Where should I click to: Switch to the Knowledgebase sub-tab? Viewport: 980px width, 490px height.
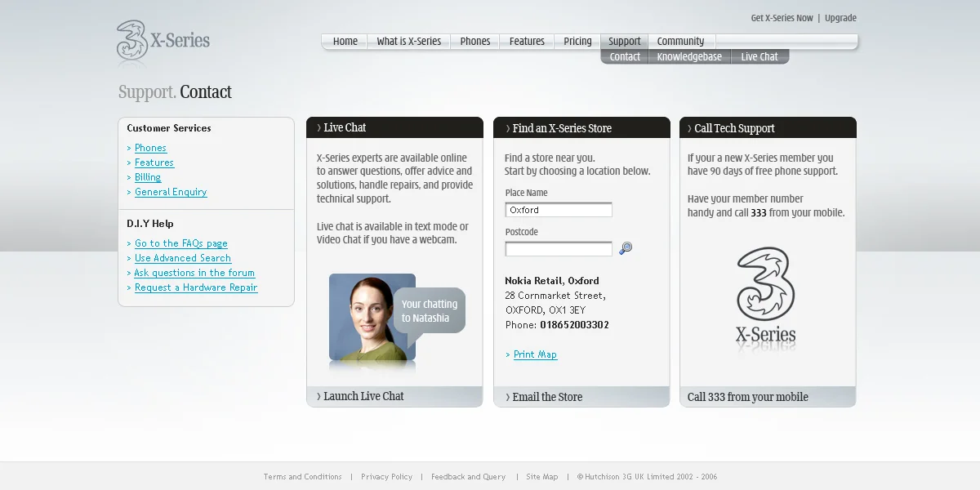[689, 57]
